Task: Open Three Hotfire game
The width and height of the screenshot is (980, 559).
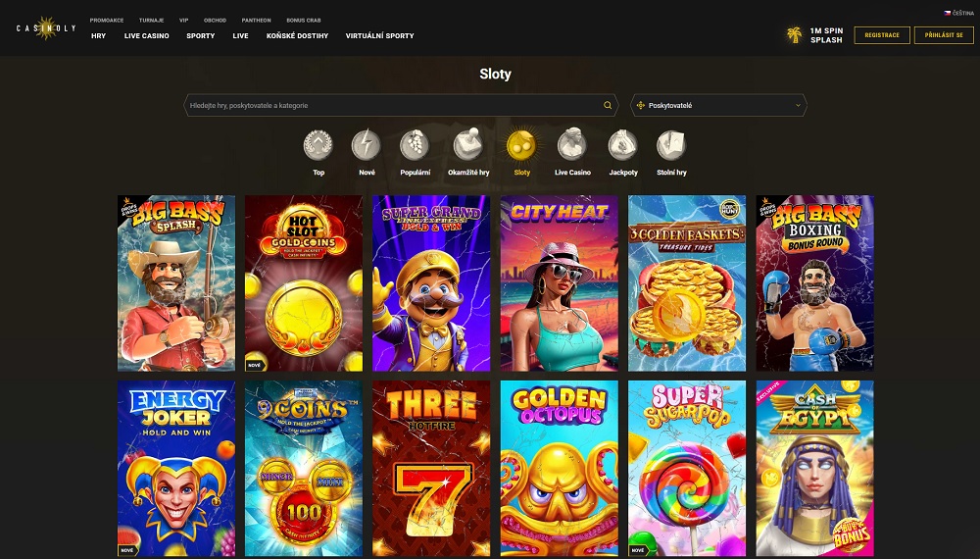Action: coord(431,469)
